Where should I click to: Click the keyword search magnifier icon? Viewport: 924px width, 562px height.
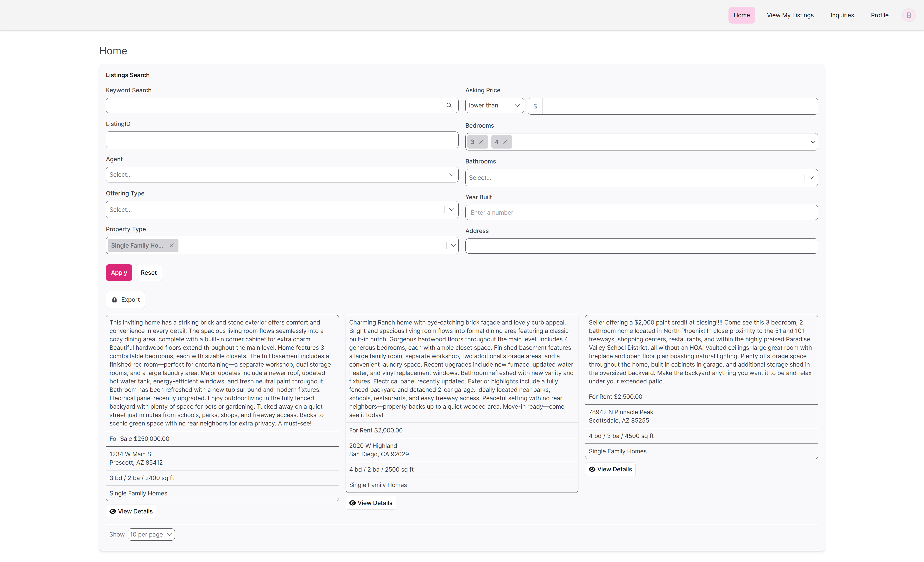click(x=449, y=105)
